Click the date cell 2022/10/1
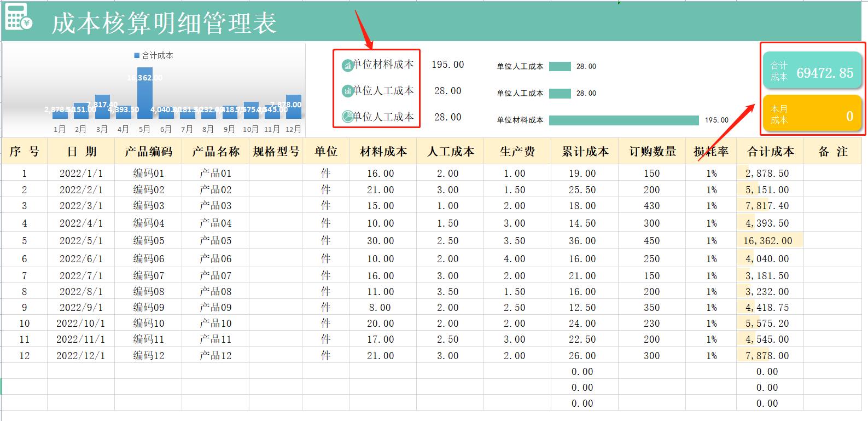The height and width of the screenshot is (421, 868). coord(81,324)
